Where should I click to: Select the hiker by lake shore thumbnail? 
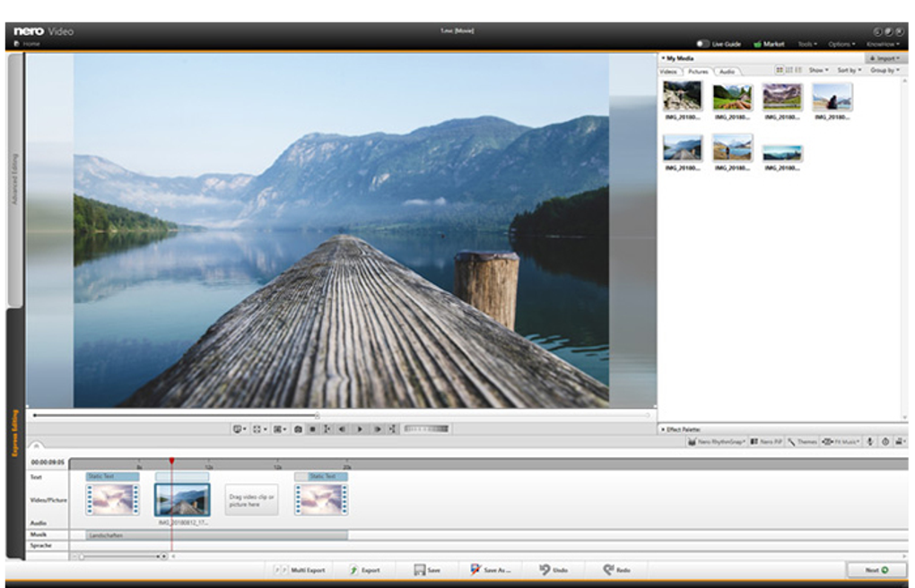tap(732, 148)
